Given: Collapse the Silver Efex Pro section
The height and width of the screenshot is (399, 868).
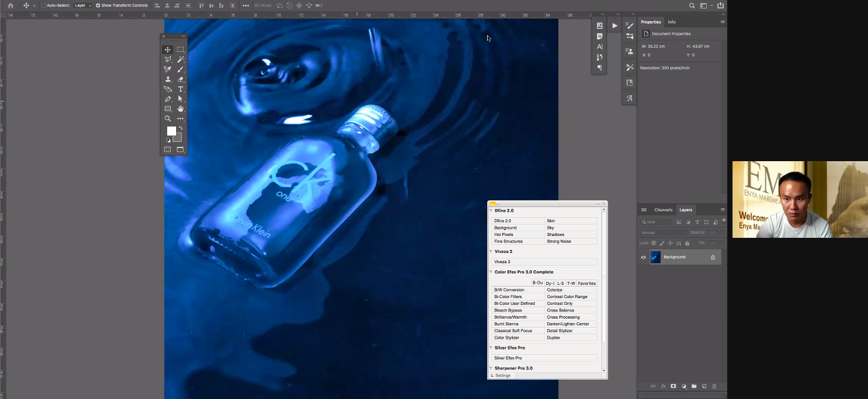Looking at the screenshot, I should click(491, 348).
